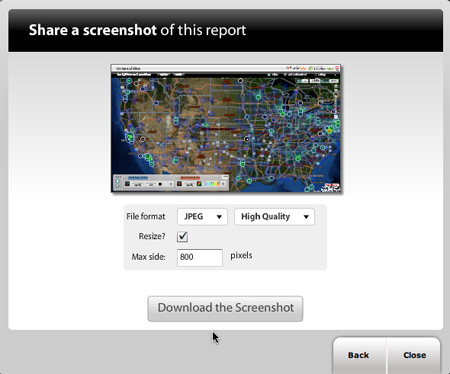Click the "Share a screenshot of this report" title
The height and width of the screenshot is (374, 450).
pos(137,30)
